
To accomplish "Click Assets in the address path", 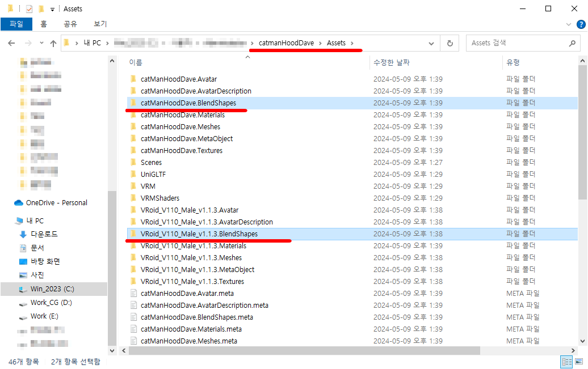I will coord(336,43).
